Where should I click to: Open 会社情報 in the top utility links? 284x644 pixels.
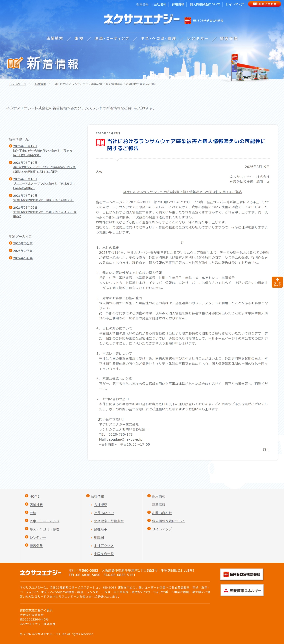click(x=160, y=4)
